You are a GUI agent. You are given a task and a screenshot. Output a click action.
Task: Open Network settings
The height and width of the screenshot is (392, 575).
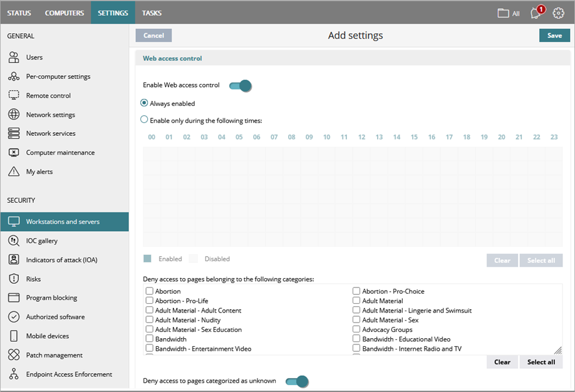pos(49,114)
